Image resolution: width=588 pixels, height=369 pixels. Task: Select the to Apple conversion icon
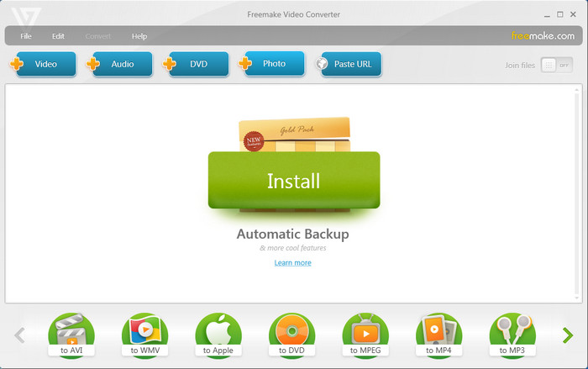pyautogui.click(x=218, y=335)
